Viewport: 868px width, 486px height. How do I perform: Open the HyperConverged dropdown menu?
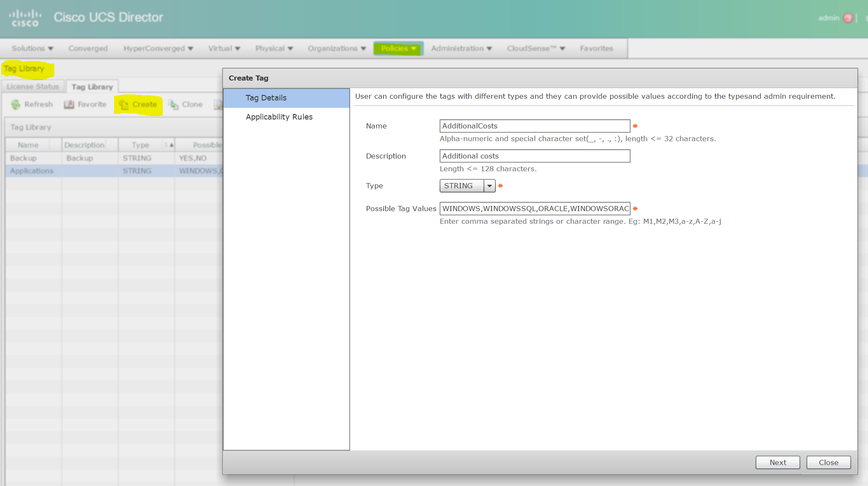pos(158,48)
